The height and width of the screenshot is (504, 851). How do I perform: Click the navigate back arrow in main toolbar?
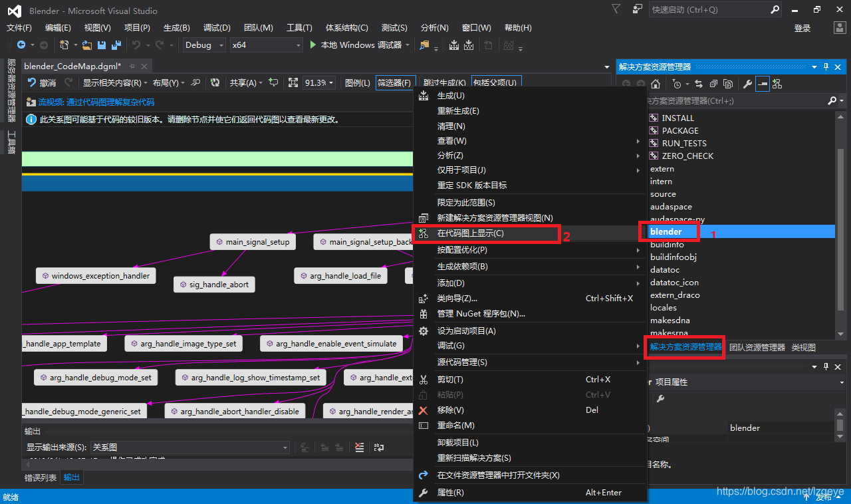[21, 45]
